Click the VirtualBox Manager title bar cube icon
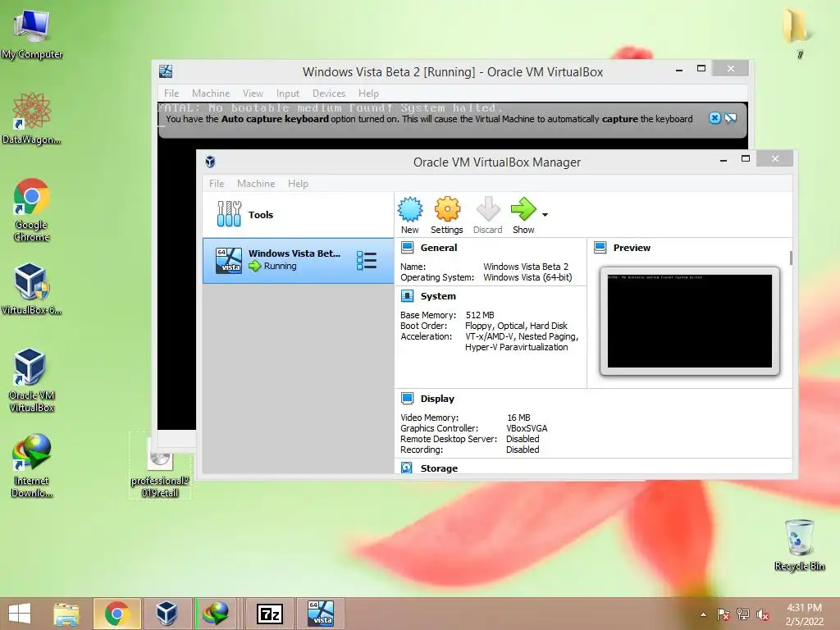 pyautogui.click(x=210, y=162)
